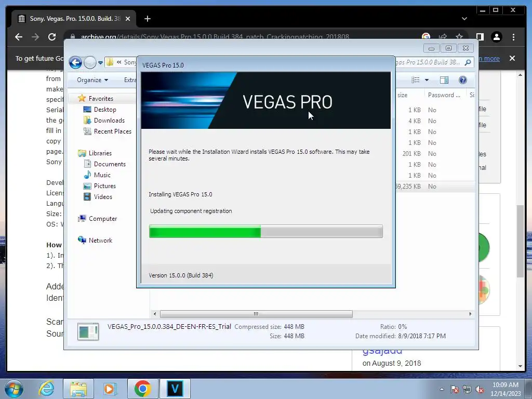Select the 201 KB file row
The height and width of the screenshot is (399, 532).
pos(435,154)
